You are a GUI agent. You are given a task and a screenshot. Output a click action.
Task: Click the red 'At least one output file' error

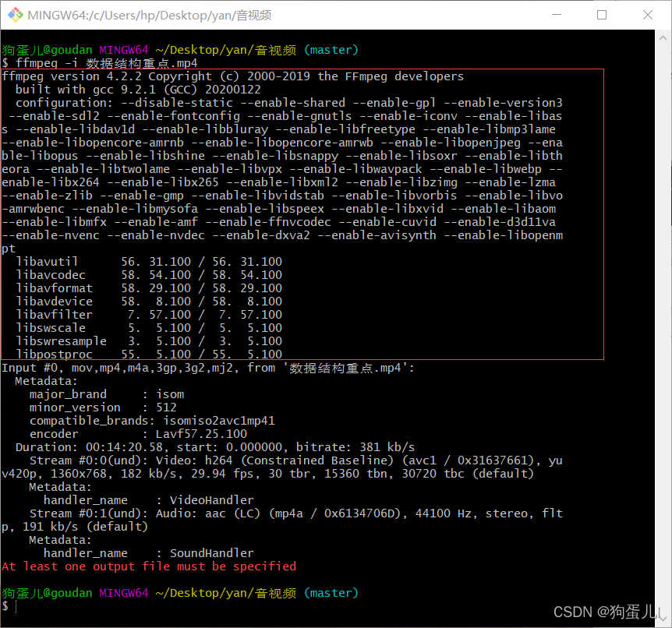coord(149,566)
